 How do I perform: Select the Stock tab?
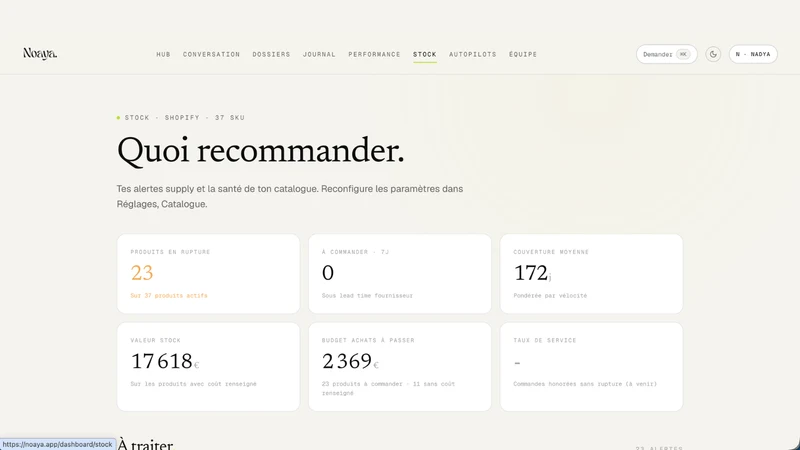click(424, 54)
